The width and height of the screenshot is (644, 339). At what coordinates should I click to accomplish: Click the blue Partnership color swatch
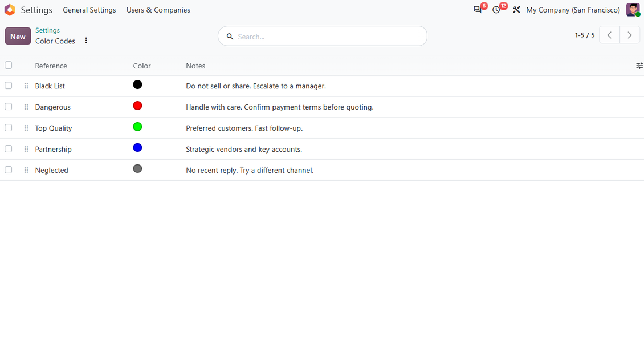[x=137, y=148]
